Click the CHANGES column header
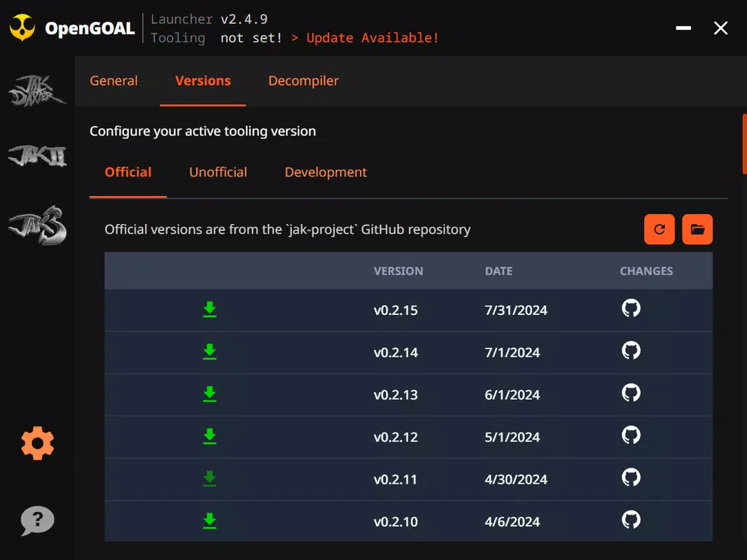 pyautogui.click(x=646, y=271)
